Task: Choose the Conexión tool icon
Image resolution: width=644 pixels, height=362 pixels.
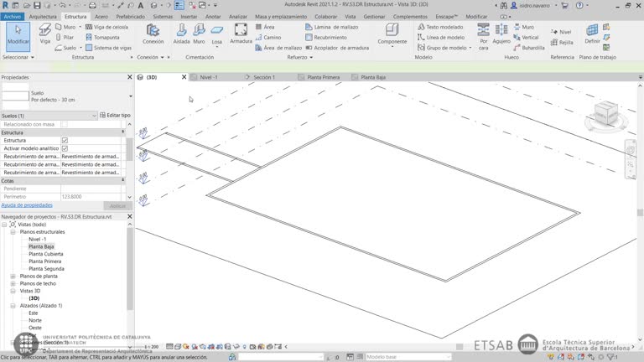Action: [x=153, y=34]
